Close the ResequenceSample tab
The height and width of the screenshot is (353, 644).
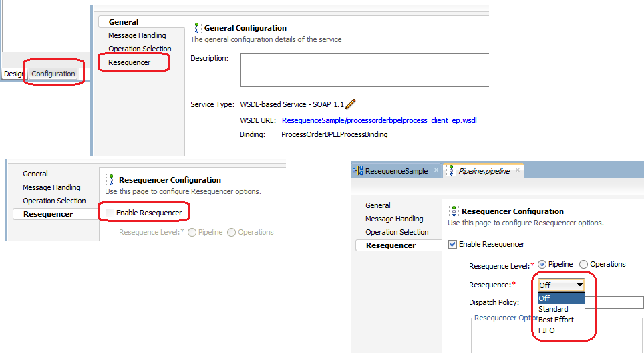[x=436, y=170]
